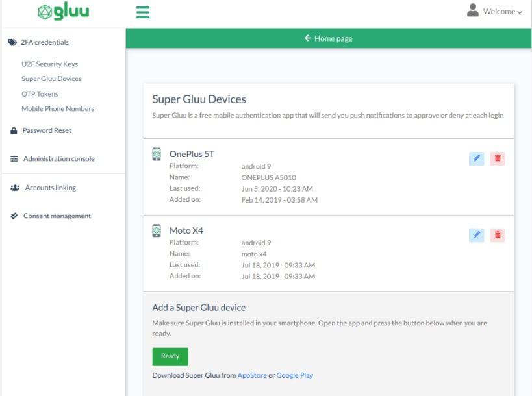Click the Administration console sliders icon
Screen dimensions: 532x396
14,158
